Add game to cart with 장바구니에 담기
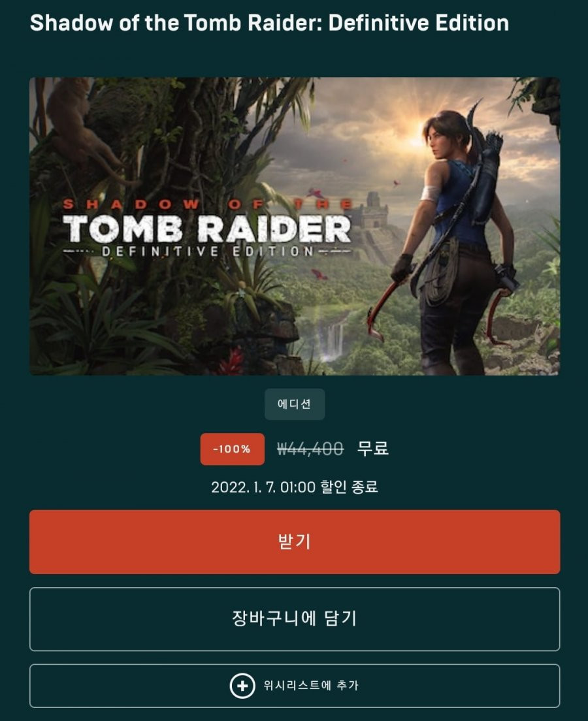Viewport: 588px width, 721px height. coord(295,619)
